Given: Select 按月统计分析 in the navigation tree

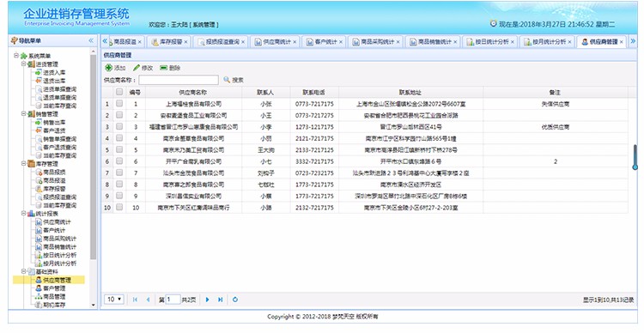Looking at the screenshot, I should (59, 263).
